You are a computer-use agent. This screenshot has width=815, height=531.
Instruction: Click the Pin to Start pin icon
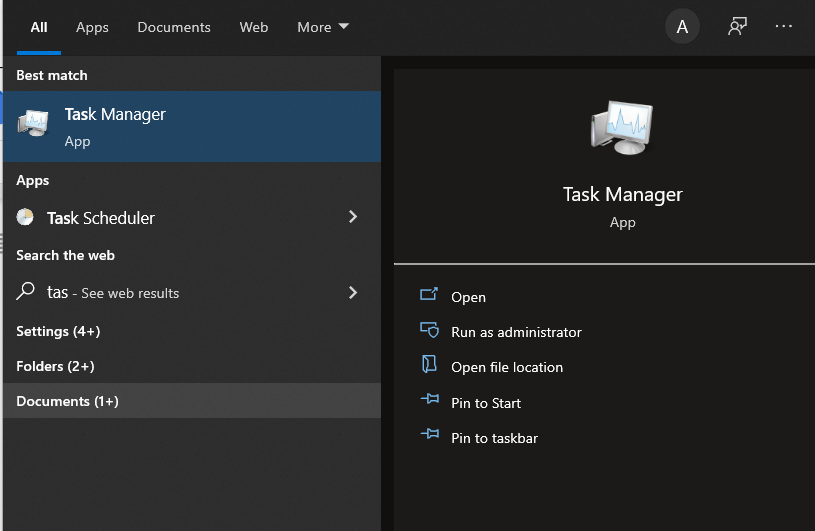pyautogui.click(x=430, y=399)
